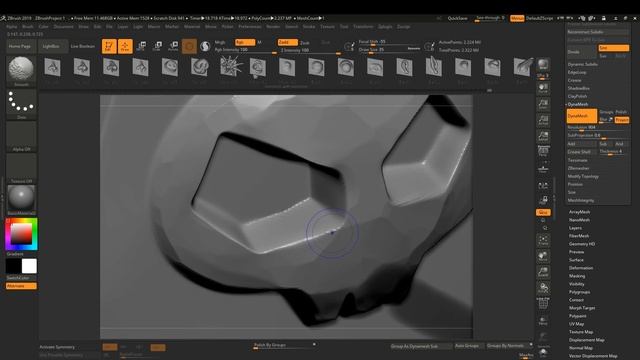The image size is (640, 360).
Task: Open the Texture Off slot
Action: (21, 167)
